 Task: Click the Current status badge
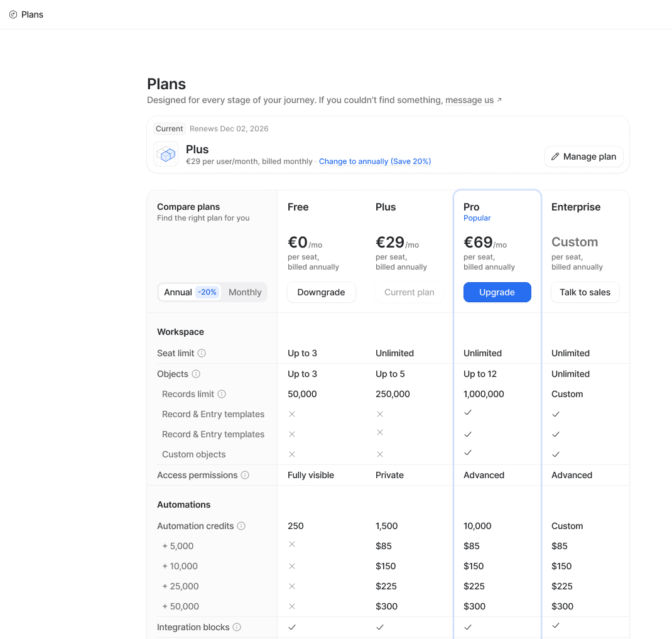pos(170,129)
